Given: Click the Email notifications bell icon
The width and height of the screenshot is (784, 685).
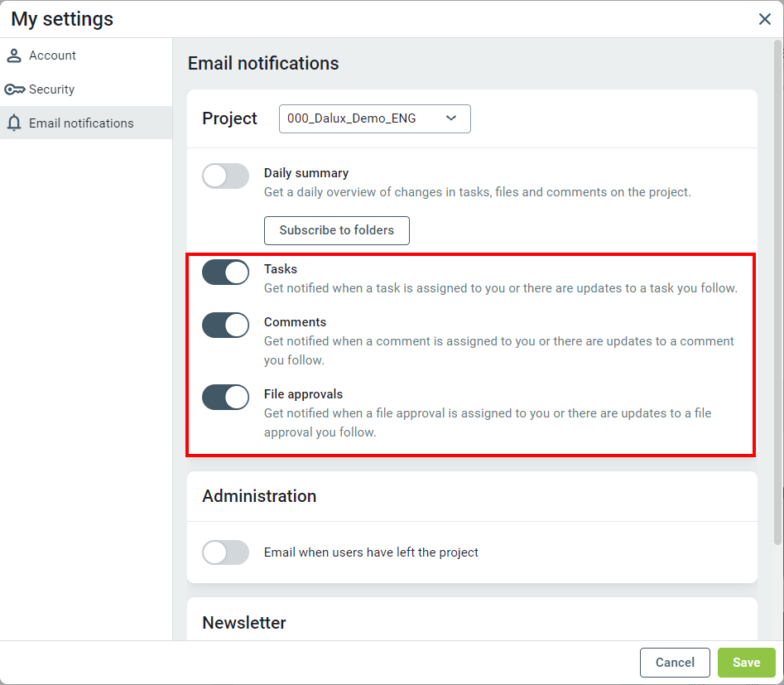Looking at the screenshot, I should 14,123.
